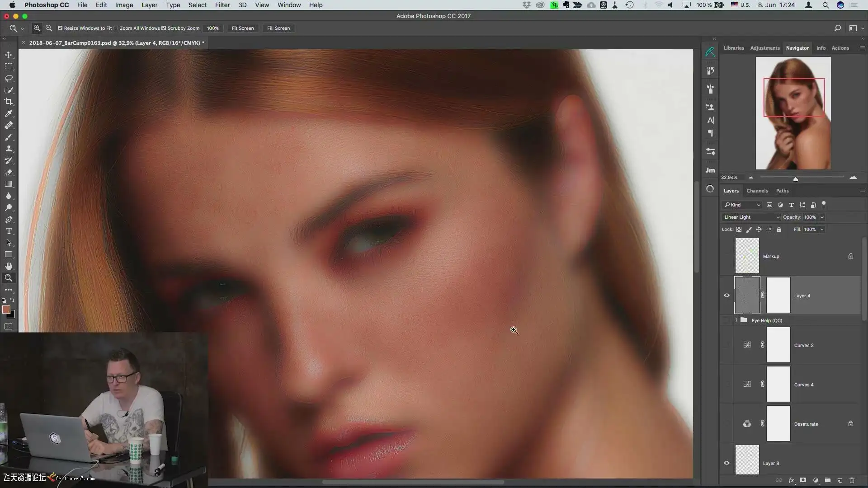Open the Filter menu
This screenshot has width=868, height=488.
(222, 5)
